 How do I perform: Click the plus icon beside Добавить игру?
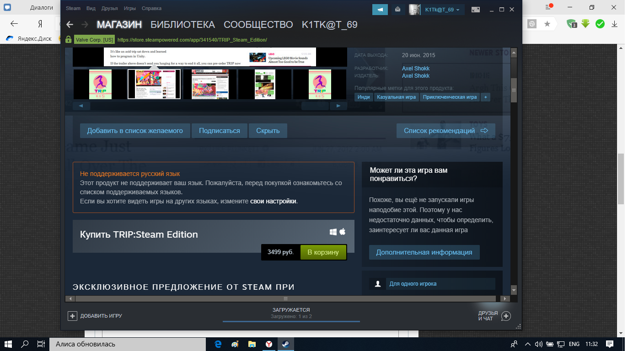[72, 316]
